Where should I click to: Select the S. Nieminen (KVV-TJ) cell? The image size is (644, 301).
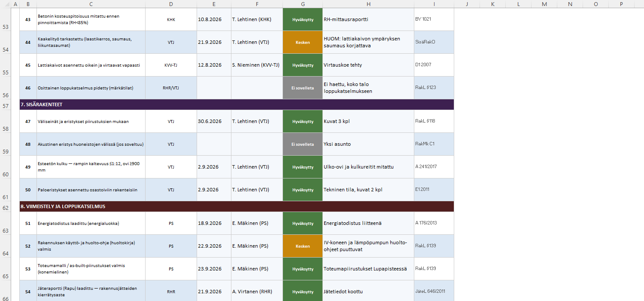[x=257, y=65]
